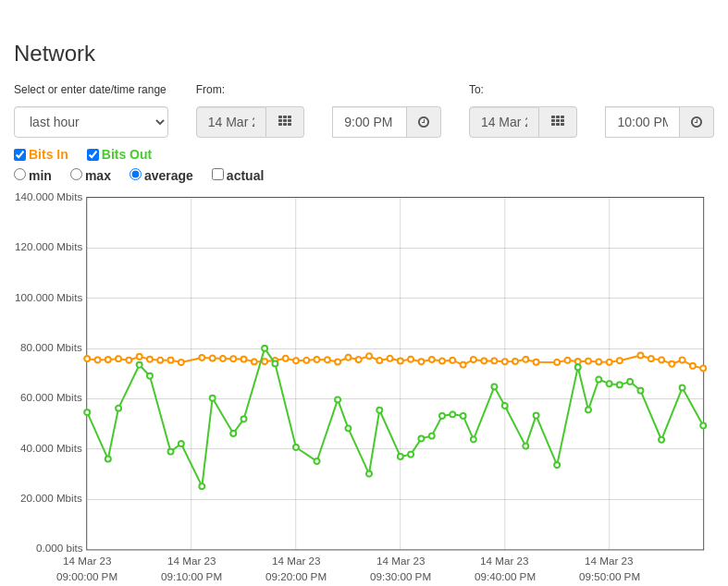Click the 'Network' heading
Screen dimensions: 728x586
pyautogui.click(x=55, y=54)
